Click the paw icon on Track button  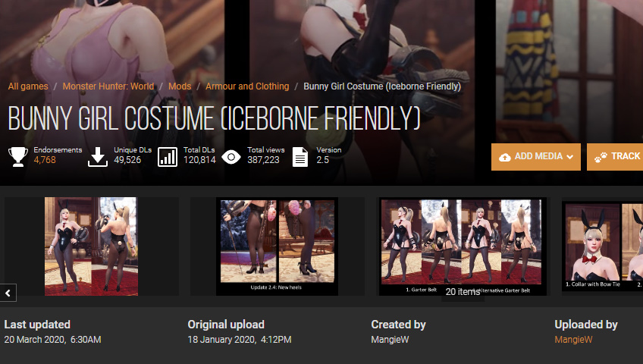pyautogui.click(x=601, y=157)
